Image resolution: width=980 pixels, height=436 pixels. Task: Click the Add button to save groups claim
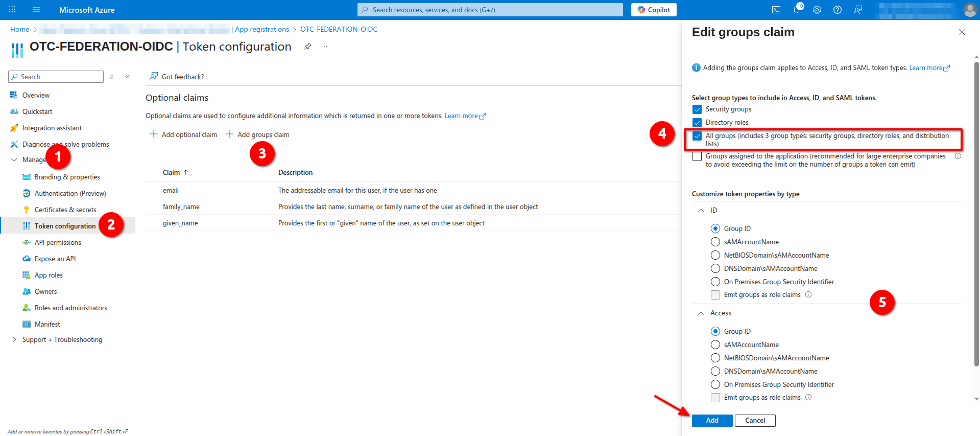(x=712, y=421)
